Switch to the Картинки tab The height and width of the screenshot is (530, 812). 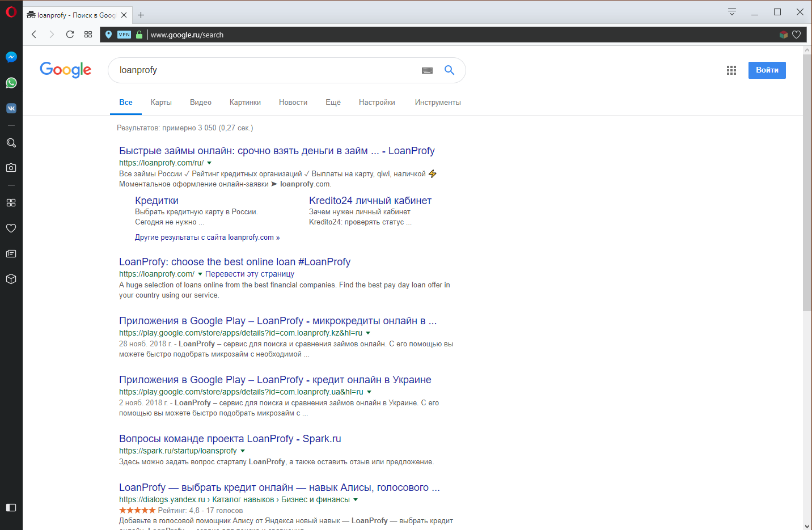point(245,103)
